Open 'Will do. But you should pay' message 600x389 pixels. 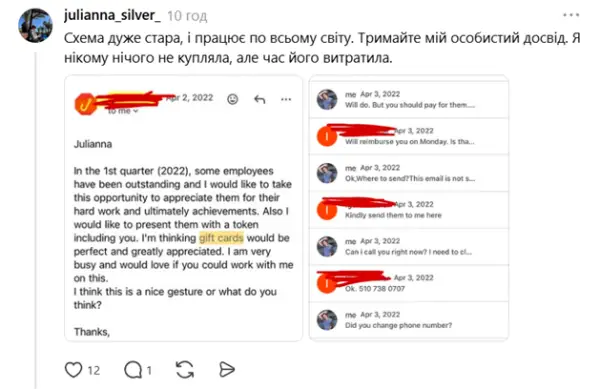click(x=409, y=99)
